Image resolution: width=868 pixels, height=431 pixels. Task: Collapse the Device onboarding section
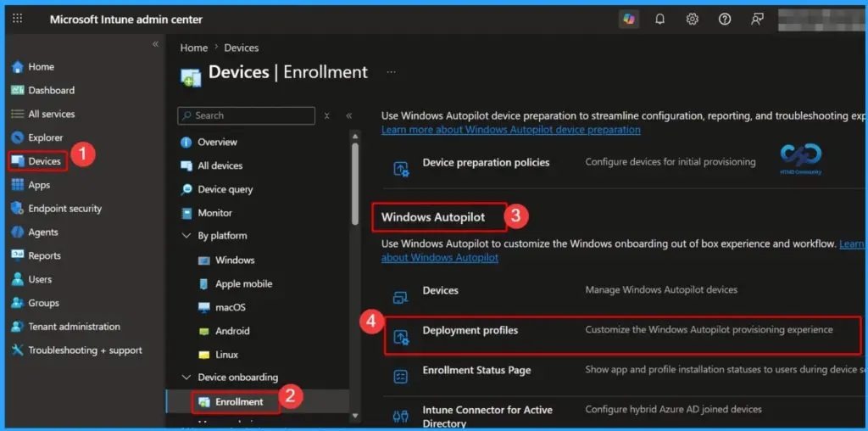[x=186, y=378]
